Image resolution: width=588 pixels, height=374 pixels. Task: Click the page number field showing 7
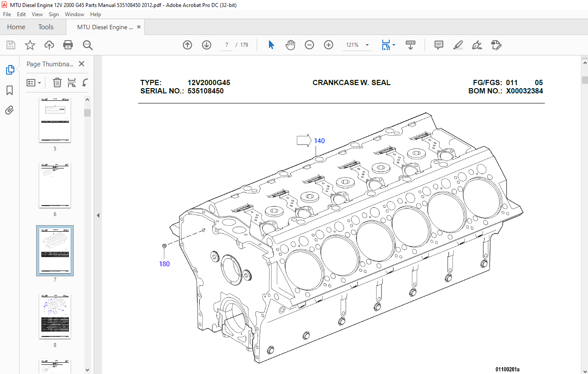226,45
